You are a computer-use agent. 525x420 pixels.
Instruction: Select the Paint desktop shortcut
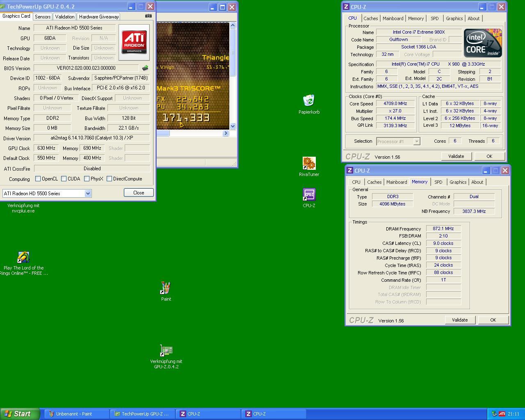click(166, 288)
